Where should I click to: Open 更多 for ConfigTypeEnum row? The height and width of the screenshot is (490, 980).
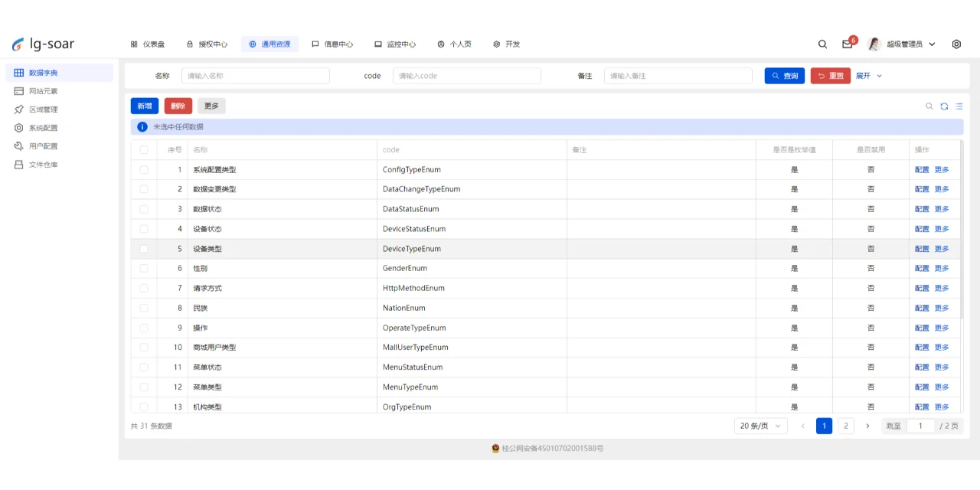tap(942, 170)
